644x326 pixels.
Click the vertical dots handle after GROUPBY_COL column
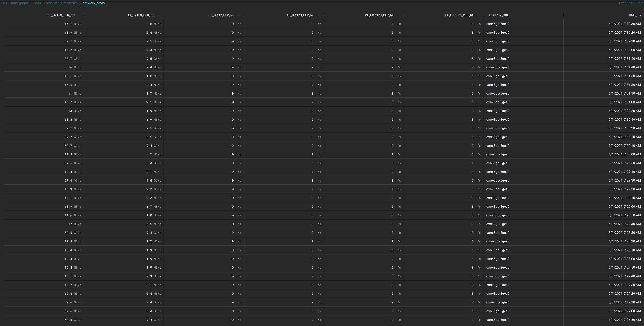[563, 15]
